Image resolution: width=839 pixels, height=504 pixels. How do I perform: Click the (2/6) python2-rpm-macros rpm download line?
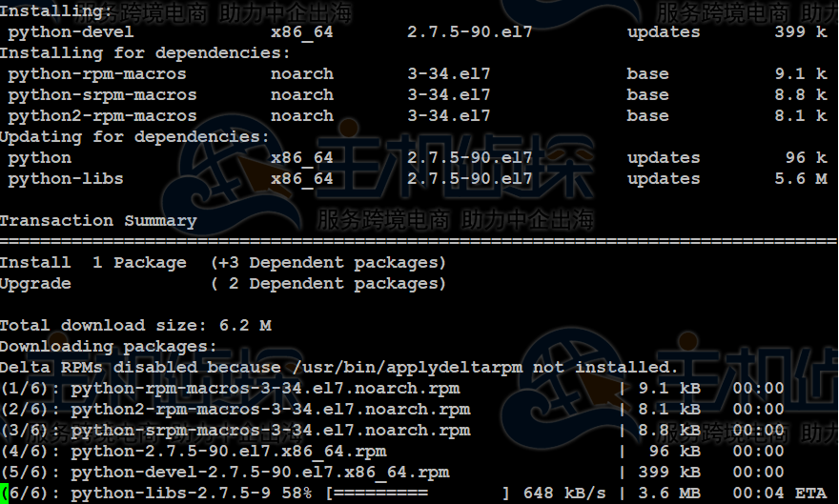[x=235, y=410]
